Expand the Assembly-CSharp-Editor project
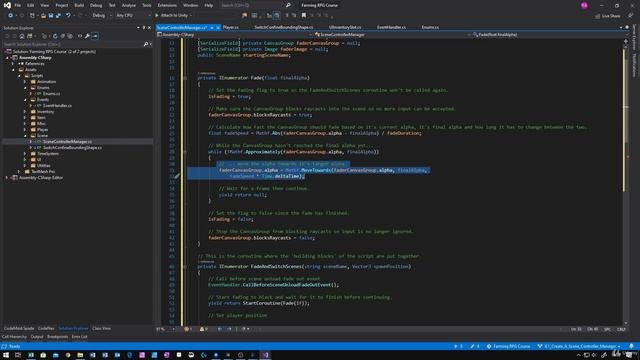Image resolution: width=640 pixels, height=360 pixels. [7, 178]
